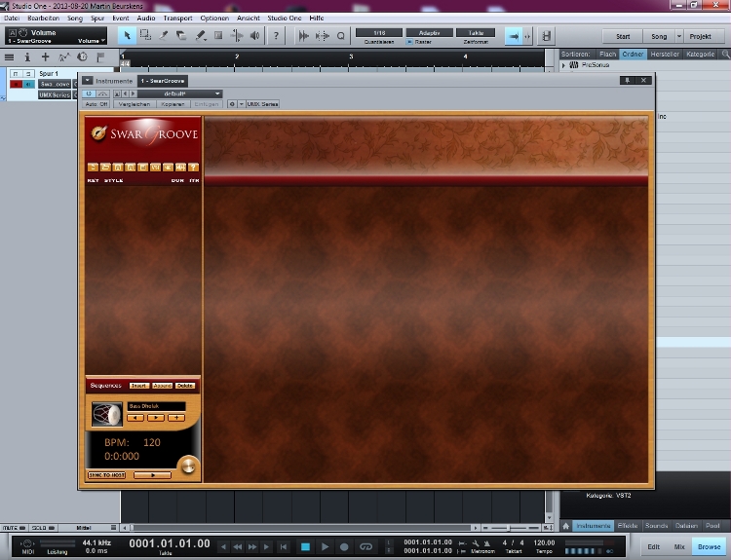Open the tempo track clock icon

(82, 56)
